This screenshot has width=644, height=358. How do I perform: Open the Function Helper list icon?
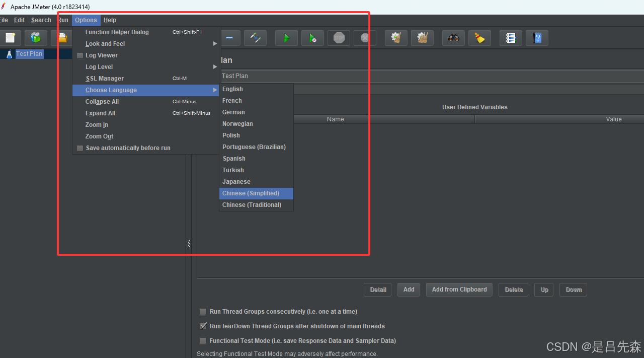(511, 38)
